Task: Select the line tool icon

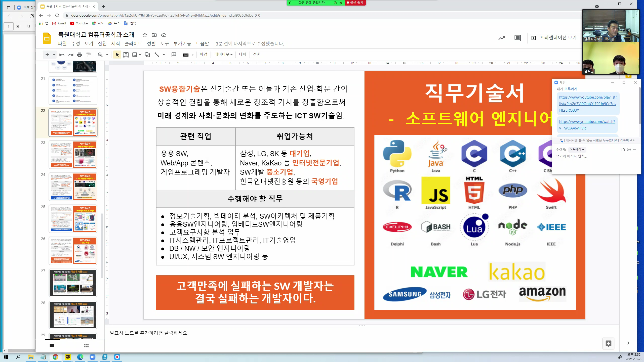Action: (157, 55)
